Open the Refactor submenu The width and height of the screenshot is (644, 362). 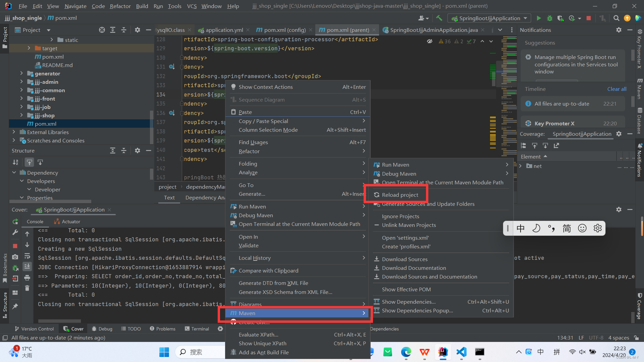pyautogui.click(x=249, y=151)
